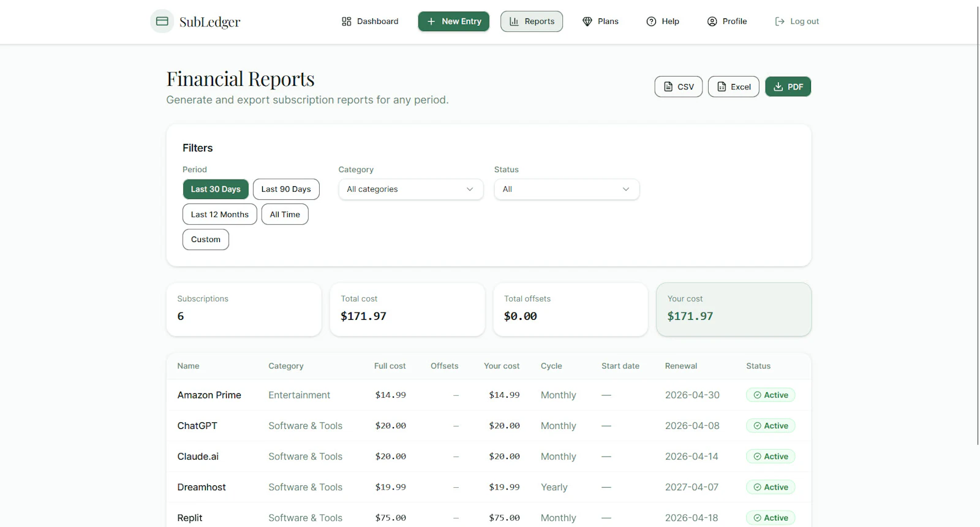This screenshot has width=980, height=527.
Task: Select the Last 30 Days period
Action: (x=216, y=189)
